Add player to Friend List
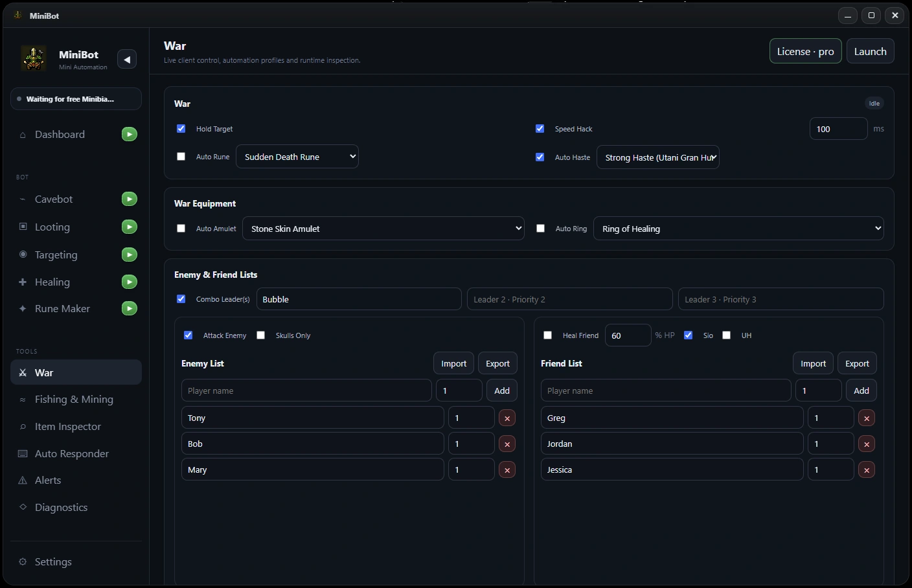This screenshot has width=912, height=588. pos(861,390)
